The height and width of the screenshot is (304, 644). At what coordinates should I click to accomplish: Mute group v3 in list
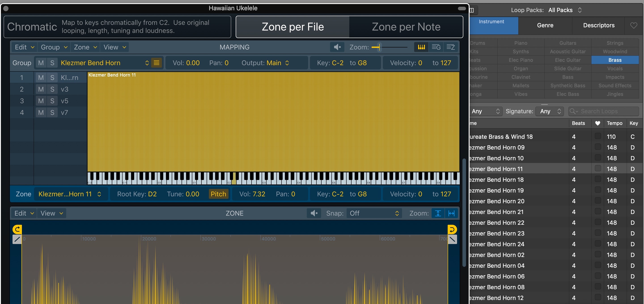[41, 89]
